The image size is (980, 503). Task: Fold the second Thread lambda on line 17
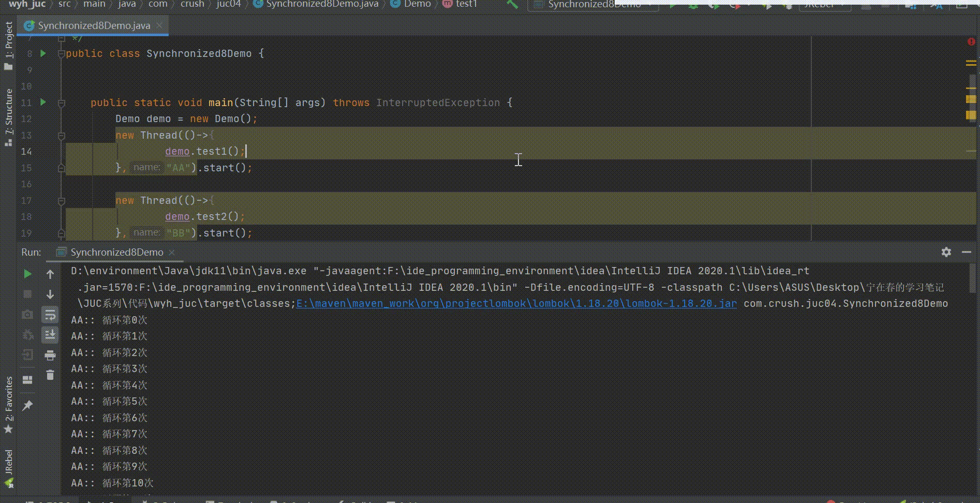[x=61, y=200]
